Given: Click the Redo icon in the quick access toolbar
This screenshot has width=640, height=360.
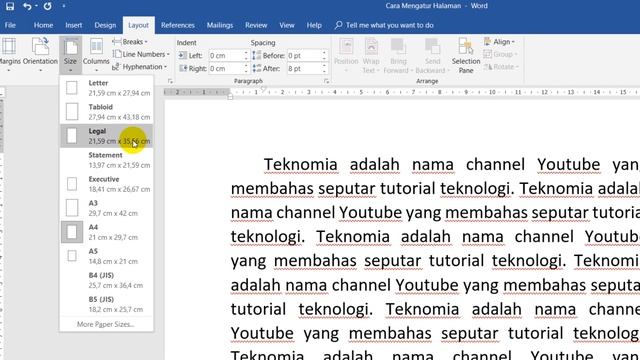Looking at the screenshot, I should click(47, 6).
